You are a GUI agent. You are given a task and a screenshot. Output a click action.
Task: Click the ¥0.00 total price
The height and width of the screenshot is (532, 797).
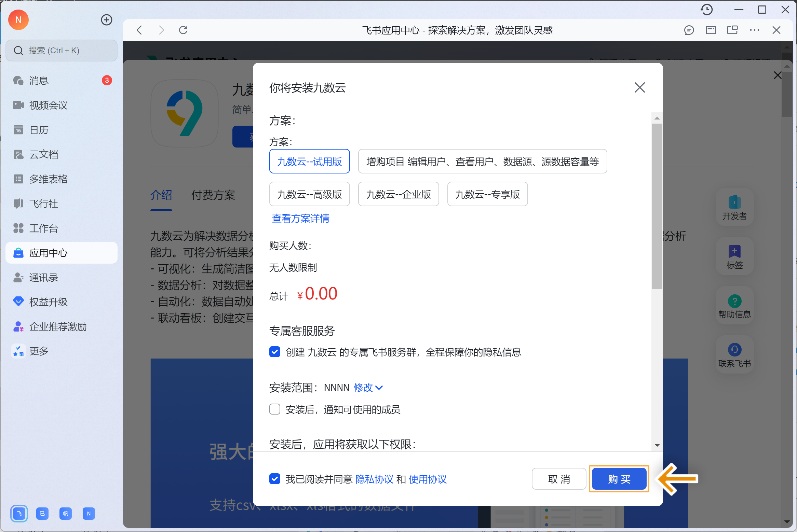317,294
